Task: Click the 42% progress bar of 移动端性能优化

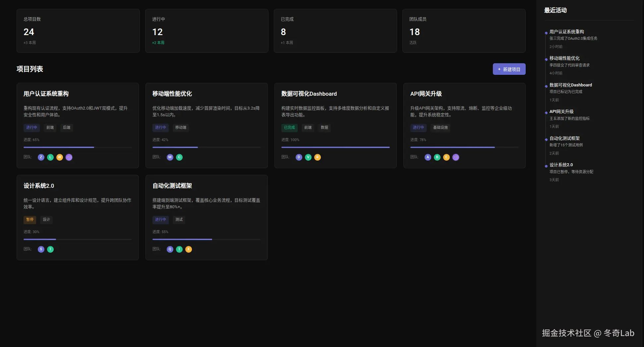Action: coord(206,147)
